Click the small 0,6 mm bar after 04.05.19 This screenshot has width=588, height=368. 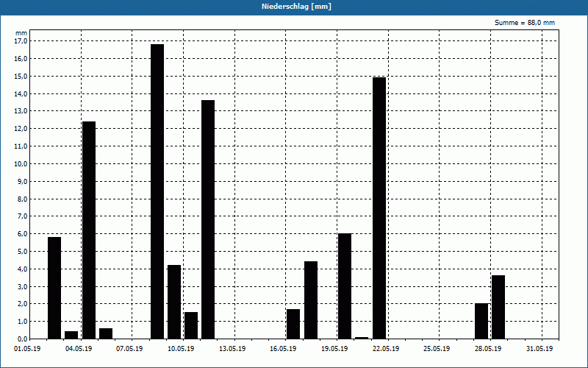tap(106, 333)
